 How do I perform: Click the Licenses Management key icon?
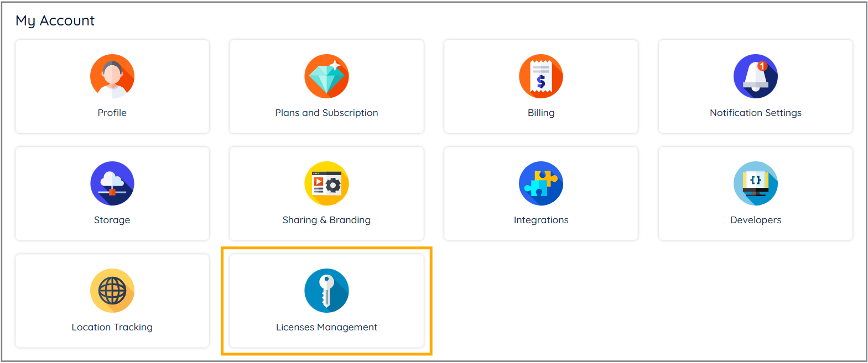tap(326, 291)
